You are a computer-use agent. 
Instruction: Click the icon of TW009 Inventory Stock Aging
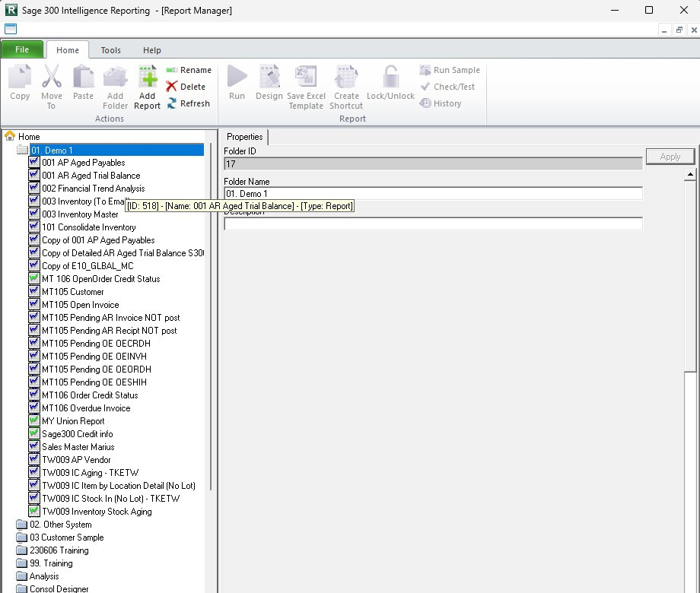34,511
